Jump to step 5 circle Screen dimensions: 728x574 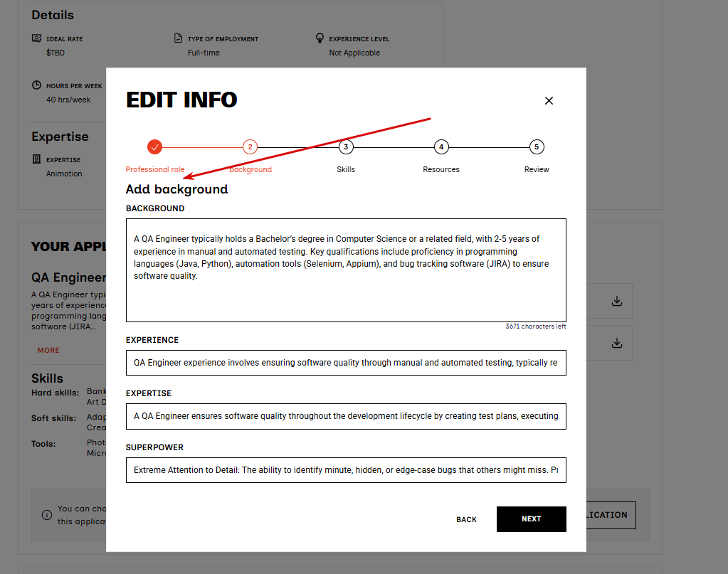[537, 147]
